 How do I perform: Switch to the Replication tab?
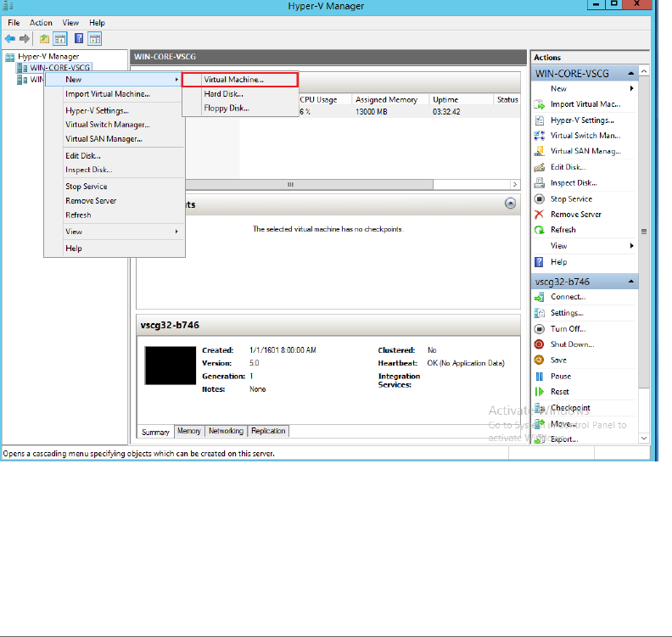click(268, 431)
